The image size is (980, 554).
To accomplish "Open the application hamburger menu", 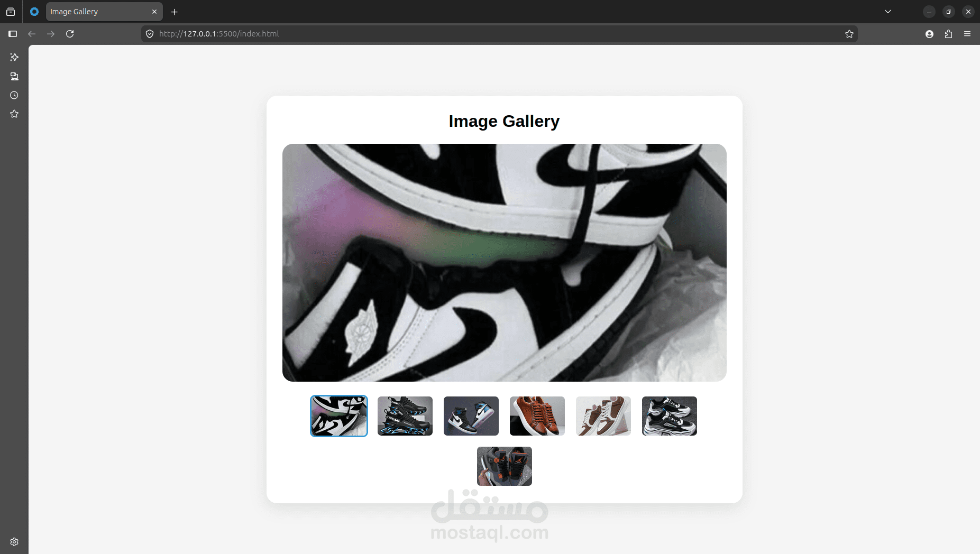I will pyautogui.click(x=967, y=34).
